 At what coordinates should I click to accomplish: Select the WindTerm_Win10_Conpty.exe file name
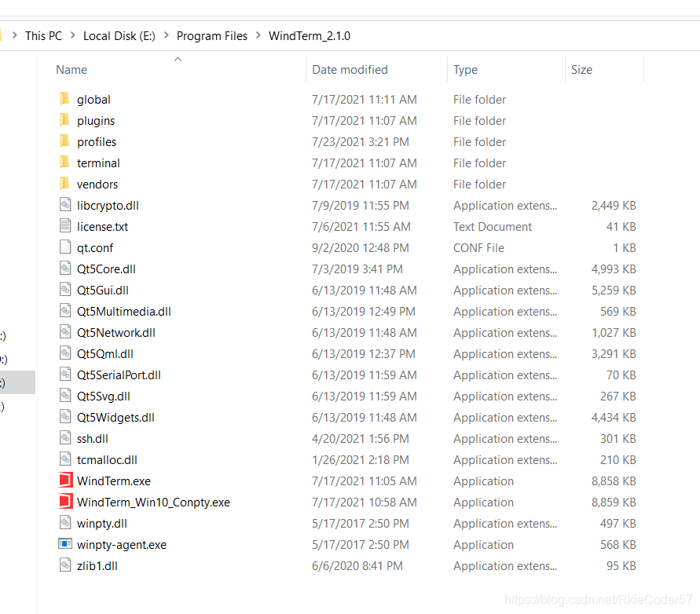(153, 503)
